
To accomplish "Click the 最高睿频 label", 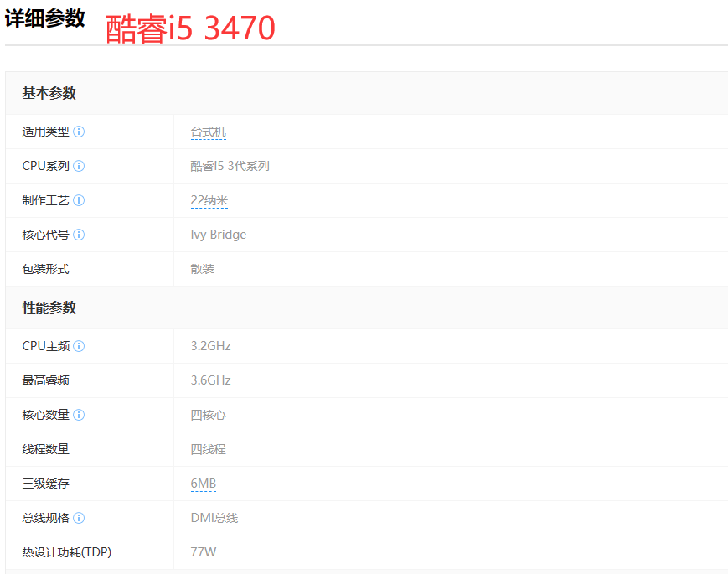I will tap(46, 380).
